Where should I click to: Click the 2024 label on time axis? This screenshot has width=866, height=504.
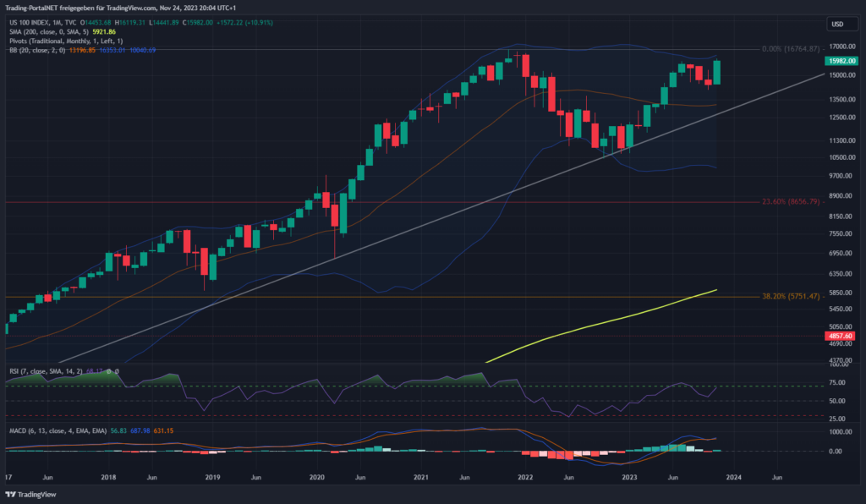732,478
